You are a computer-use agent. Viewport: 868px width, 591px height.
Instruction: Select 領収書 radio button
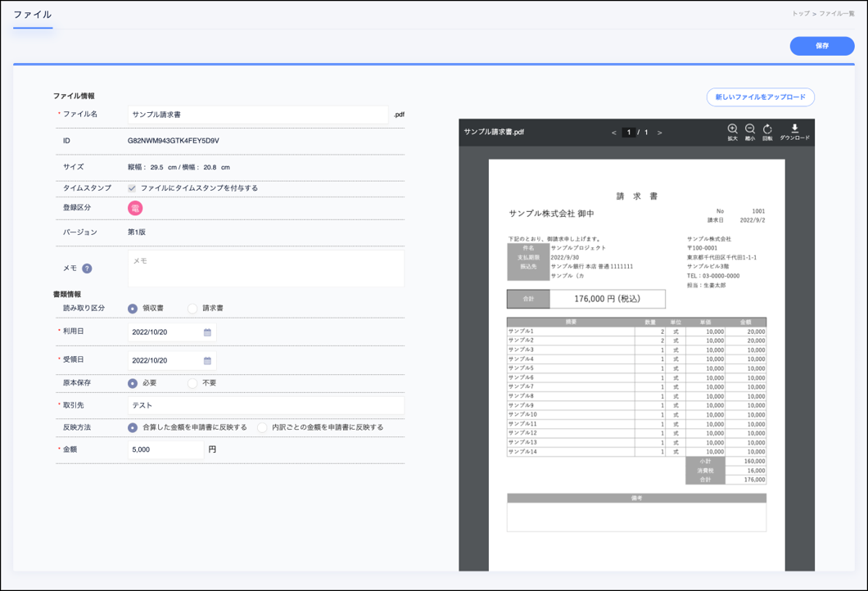click(133, 309)
